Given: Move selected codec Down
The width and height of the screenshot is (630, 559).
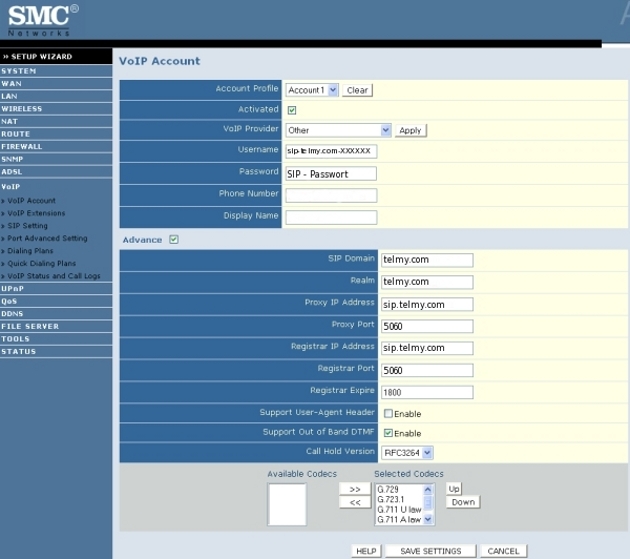Looking at the screenshot, I should pyautogui.click(x=462, y=502).
